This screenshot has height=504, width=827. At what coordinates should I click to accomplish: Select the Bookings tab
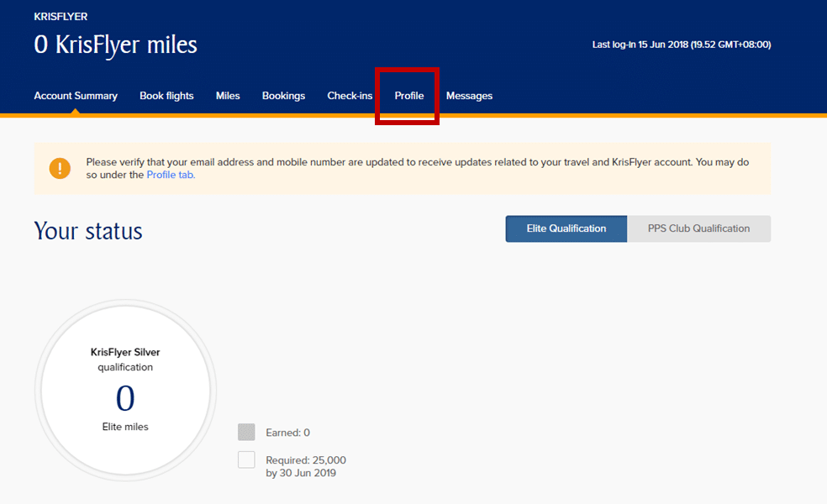point(283,95)
